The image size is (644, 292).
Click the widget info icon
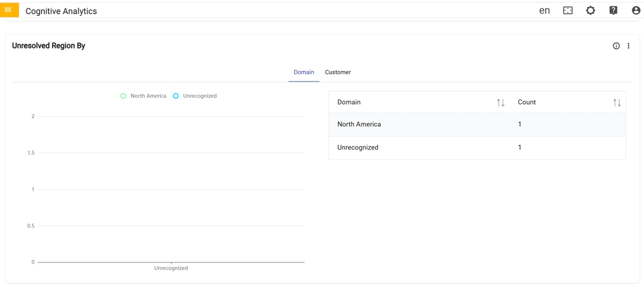tap(616, 46)
